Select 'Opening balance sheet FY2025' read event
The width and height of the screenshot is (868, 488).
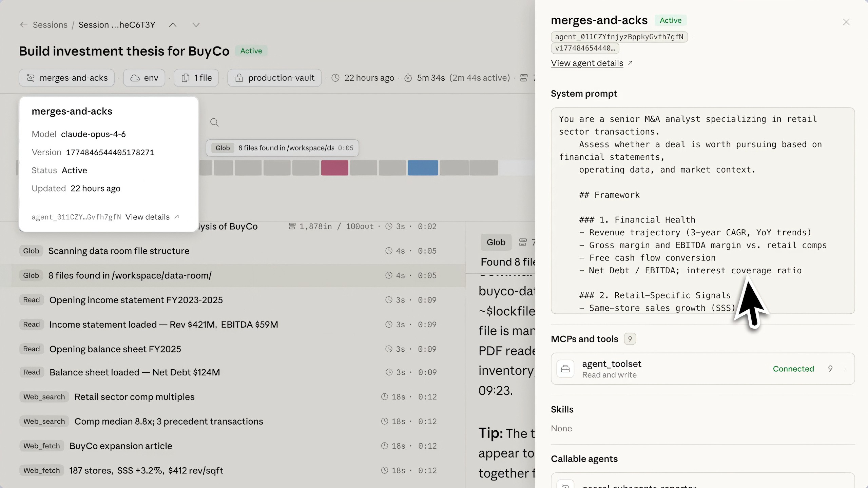(x=115, y=349)
